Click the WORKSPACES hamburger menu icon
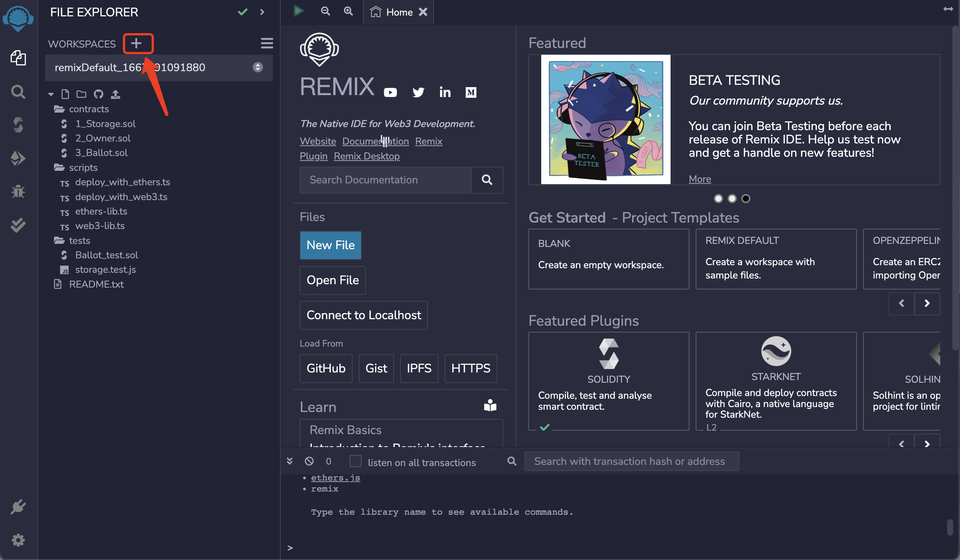This screenshot has width=960, height=560. (x=267, y=43)
